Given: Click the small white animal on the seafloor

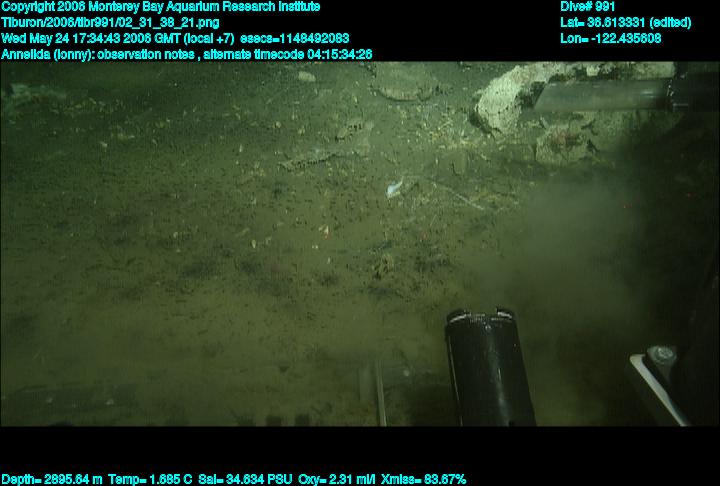Looking at the screenshot, I should pyautogui.click(x=394, y=188).
